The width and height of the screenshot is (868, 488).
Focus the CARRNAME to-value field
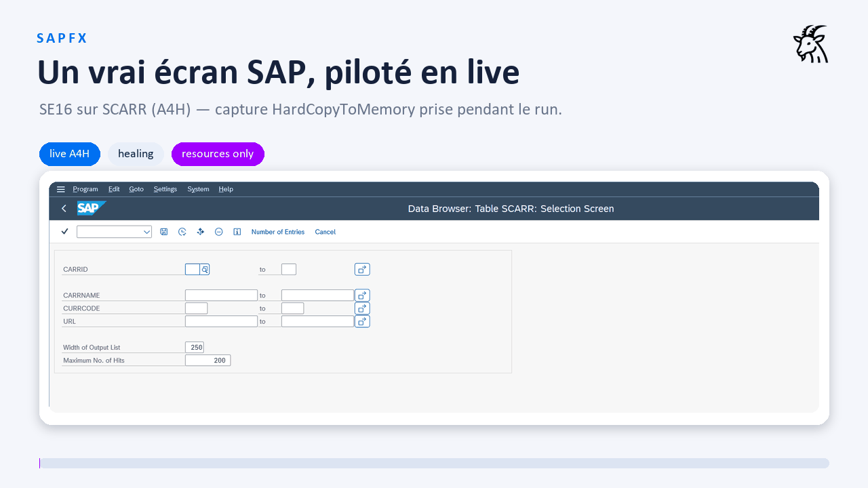point(317,296)
